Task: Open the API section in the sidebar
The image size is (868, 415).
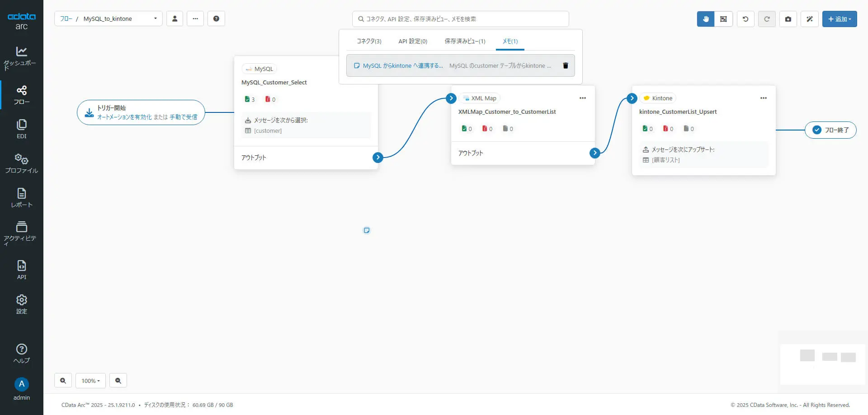Action: click(x=21, y=270)
